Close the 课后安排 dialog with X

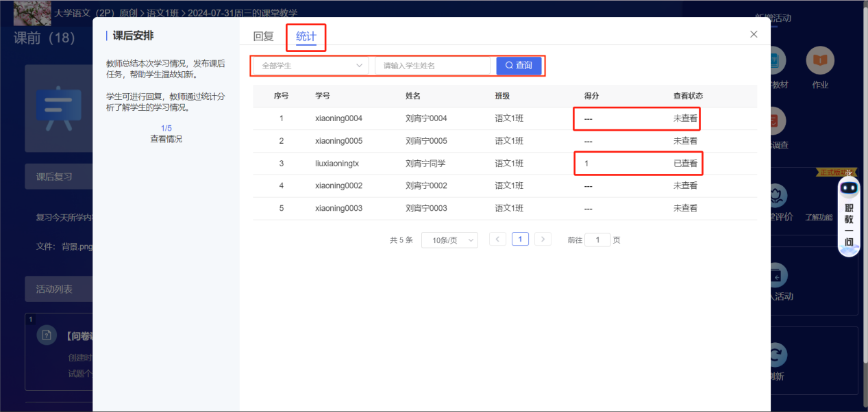coord(754,34)
